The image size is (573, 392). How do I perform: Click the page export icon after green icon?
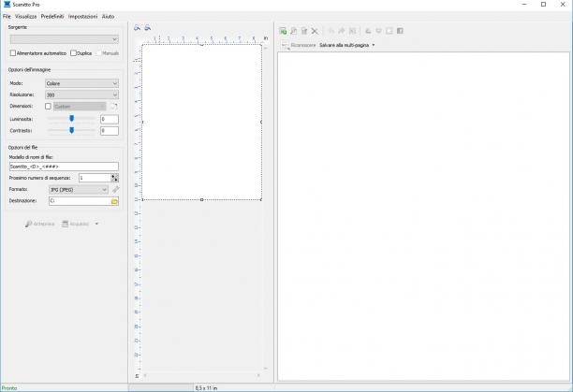tap(293, 31)
